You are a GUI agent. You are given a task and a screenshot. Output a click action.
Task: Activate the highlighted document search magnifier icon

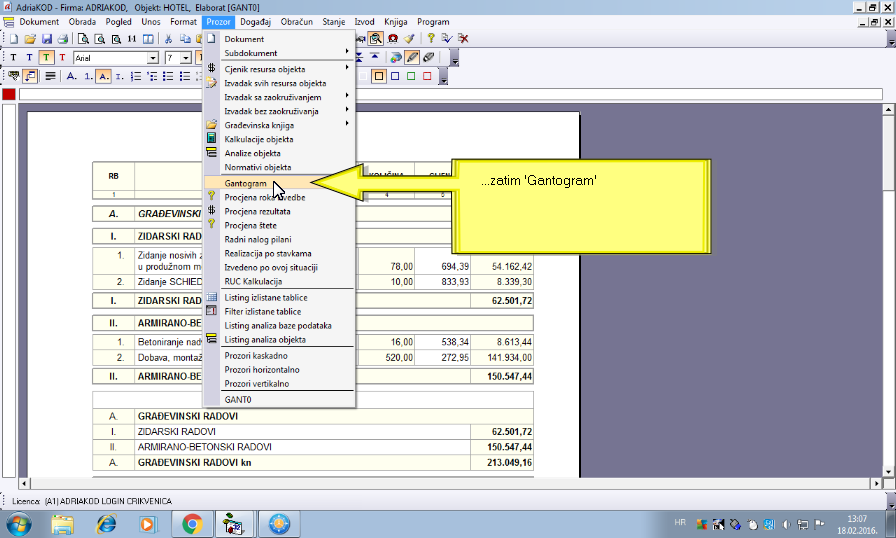click(x=375, y=39)
